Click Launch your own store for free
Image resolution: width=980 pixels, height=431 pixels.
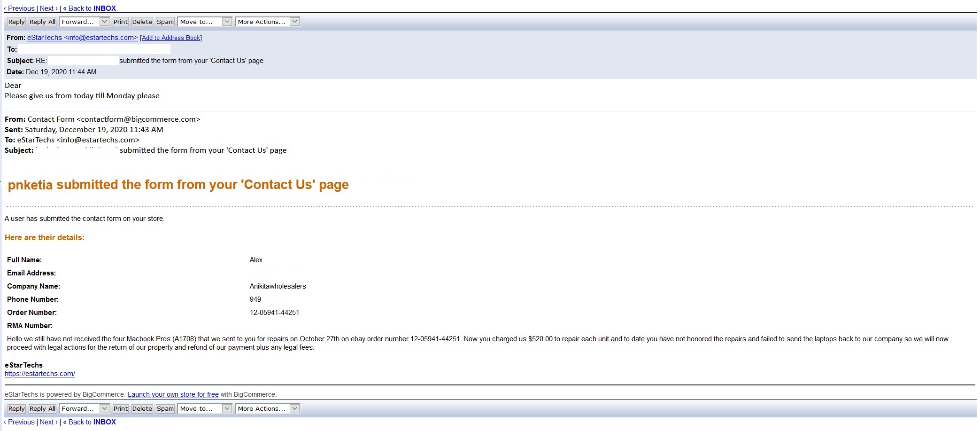pyautogui.click(x=173, y=394)
